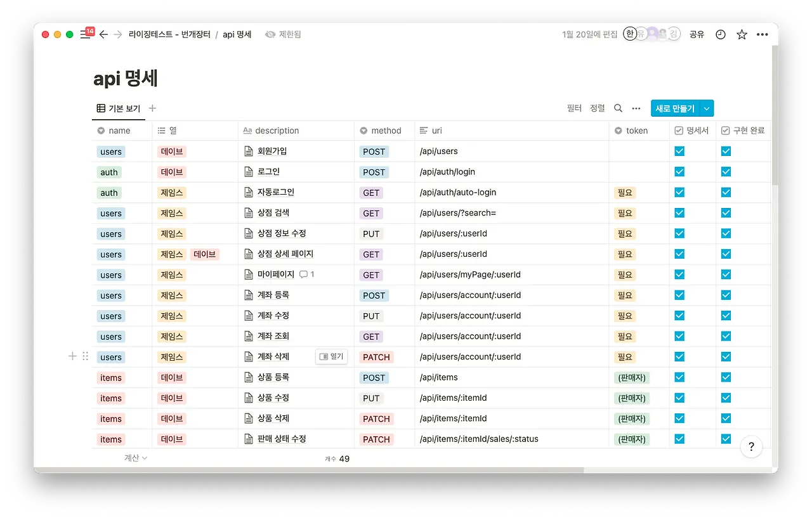This screenshot has height=518, width=812.
Task: Open the help question mark button
Action: [x=751, y=447]
